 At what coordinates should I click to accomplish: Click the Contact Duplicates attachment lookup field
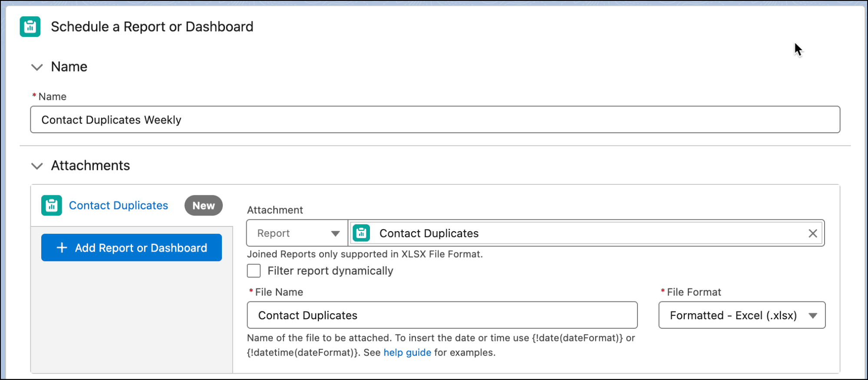[x=586, y=233]
